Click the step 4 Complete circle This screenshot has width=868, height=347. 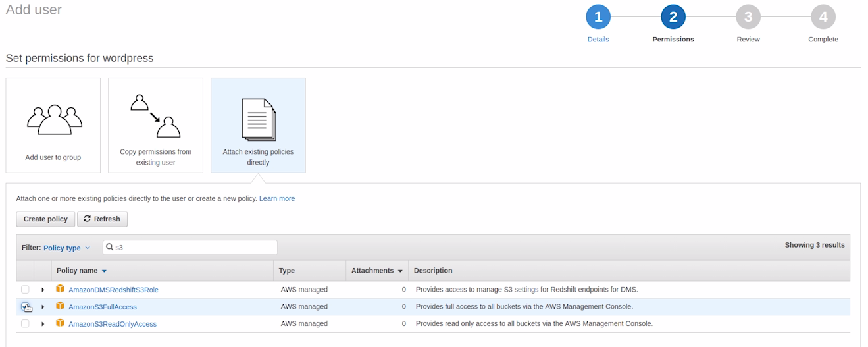point(823,17)
